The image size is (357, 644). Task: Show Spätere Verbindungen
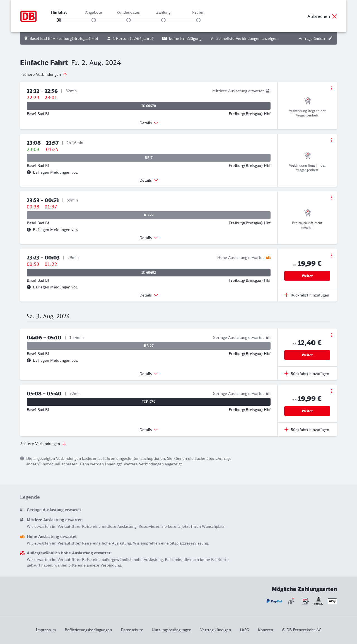43,444
